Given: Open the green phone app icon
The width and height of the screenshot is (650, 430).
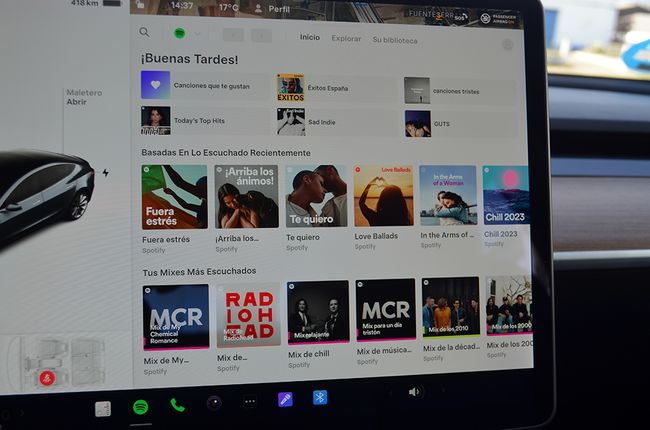Looking at the screenshot, I should point(177,405).
